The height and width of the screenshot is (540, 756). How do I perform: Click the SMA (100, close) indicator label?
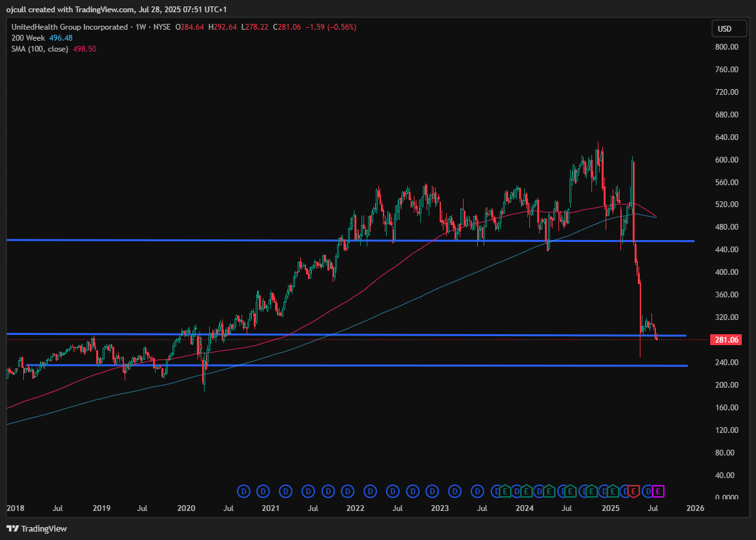click(39, 49)
